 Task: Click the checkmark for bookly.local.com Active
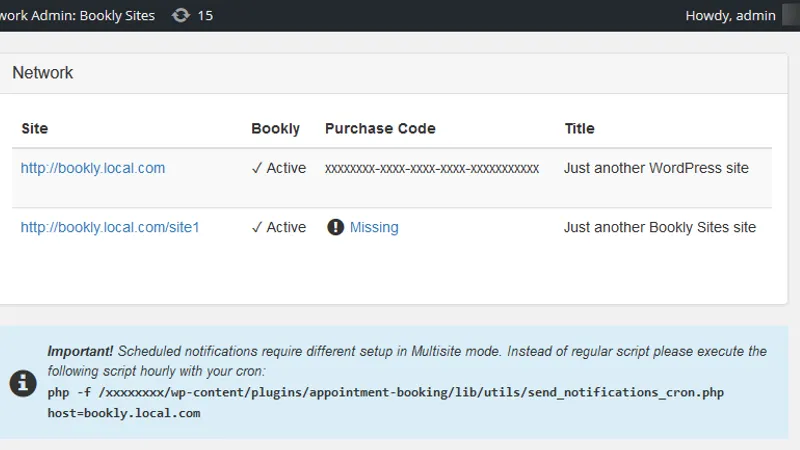click(x=257, y=168)
